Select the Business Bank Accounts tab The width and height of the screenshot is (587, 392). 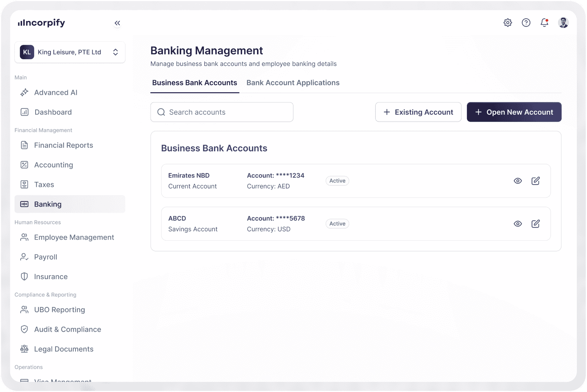point(195,82)
